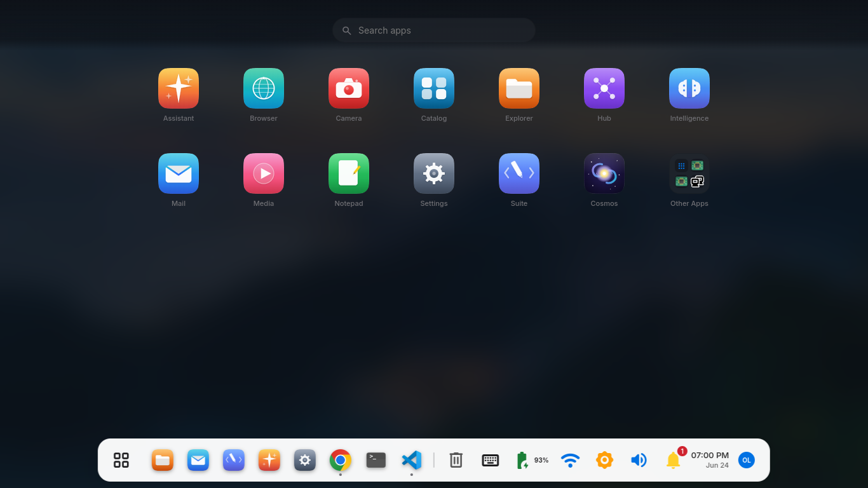The image size is (868, 488).
Task: Open the notifications bell
Action: click(674, 460)
